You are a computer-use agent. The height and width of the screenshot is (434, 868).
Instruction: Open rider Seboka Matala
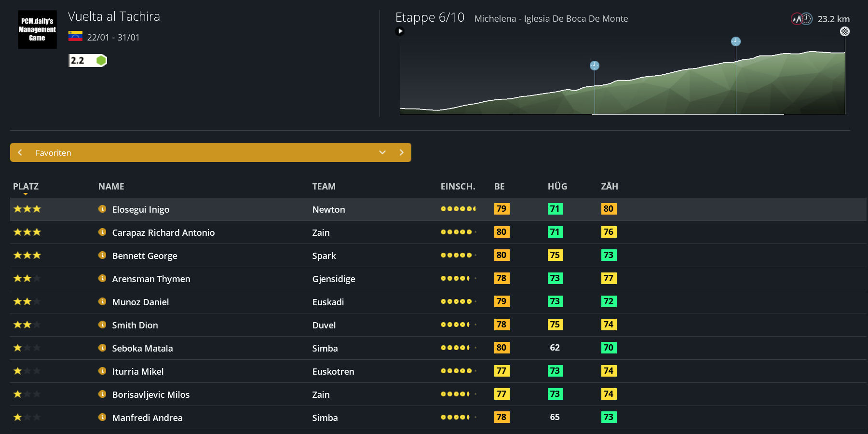click(x=142, y=348)
